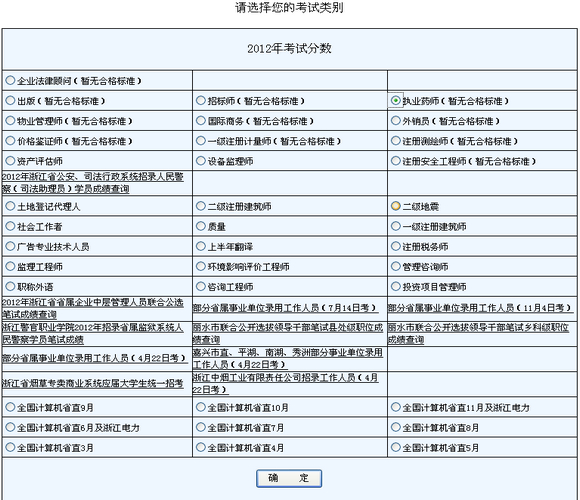Select the 资产评估师 radio button
The height and width of the screenshot is (500, 580).
point(10,161)
